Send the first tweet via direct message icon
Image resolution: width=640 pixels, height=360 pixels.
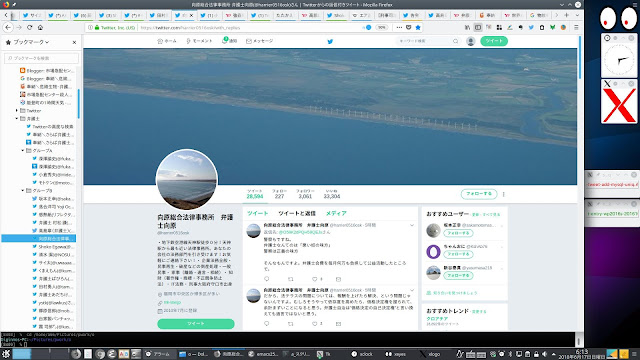coord(338,279)
